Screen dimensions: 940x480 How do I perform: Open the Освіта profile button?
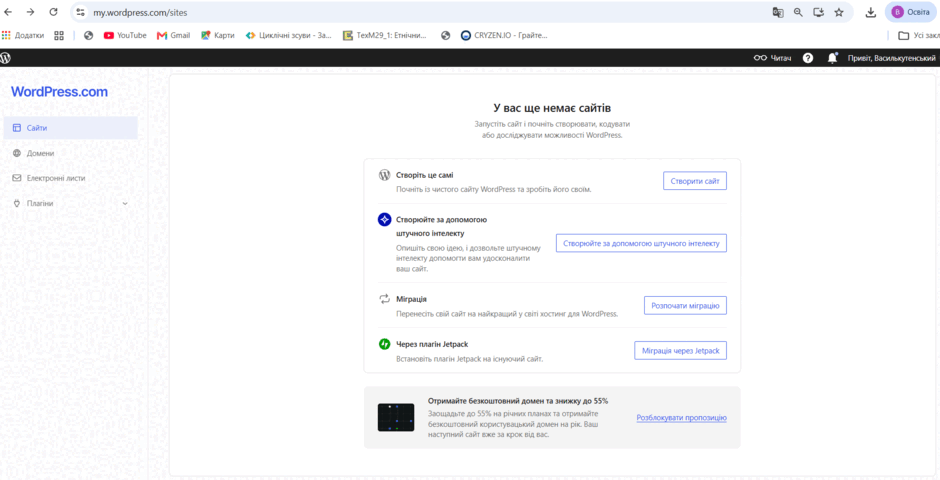coord(911,12)
